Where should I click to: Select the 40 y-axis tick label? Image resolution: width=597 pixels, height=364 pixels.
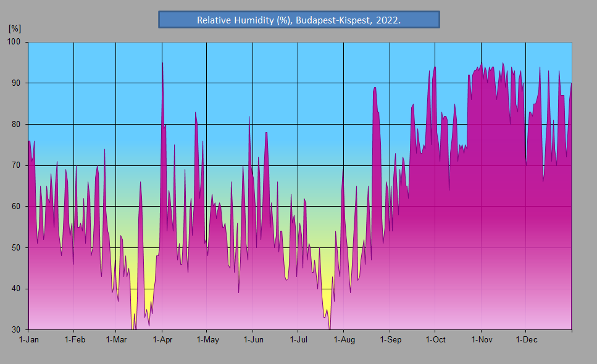pyautogui.click(x=16, y=289)
